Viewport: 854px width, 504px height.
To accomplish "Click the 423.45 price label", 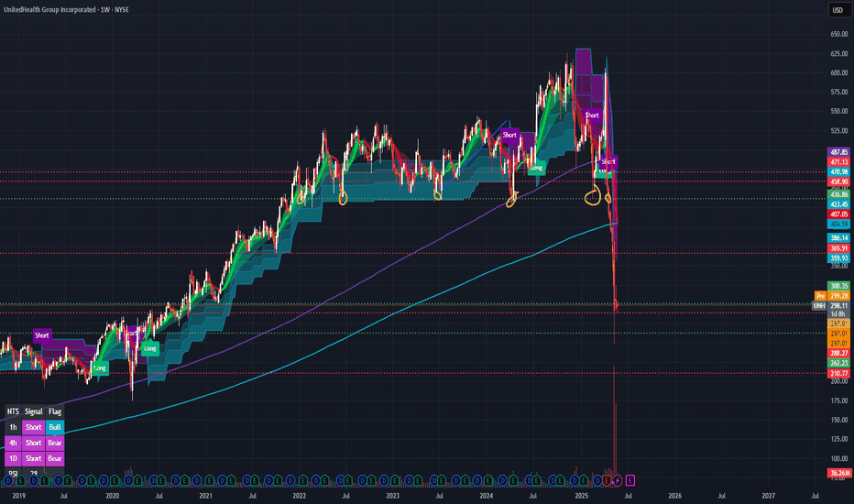I will [x=838, y=204].
